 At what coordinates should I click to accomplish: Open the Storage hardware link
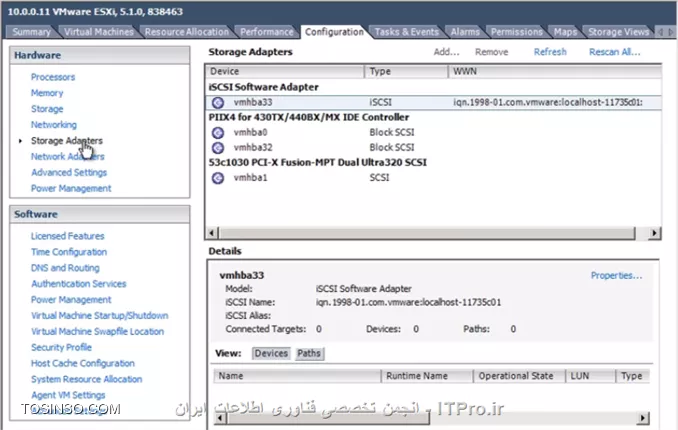tap(47, 109)
